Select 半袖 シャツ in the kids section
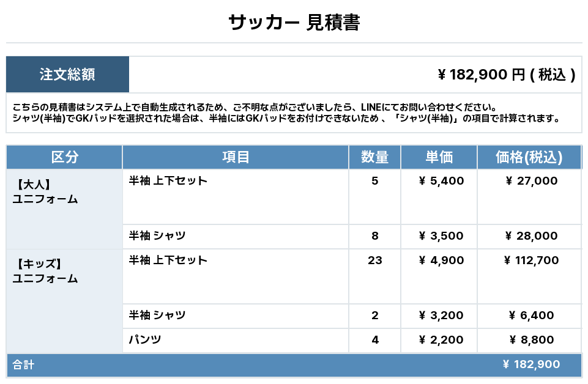 click(x=157, y=316)
